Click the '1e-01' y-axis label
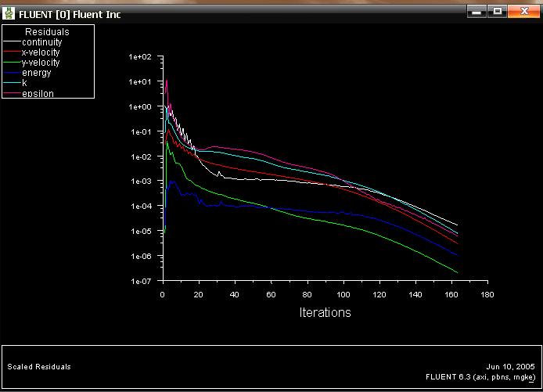 pyautogui.click(x=141, y=131)
